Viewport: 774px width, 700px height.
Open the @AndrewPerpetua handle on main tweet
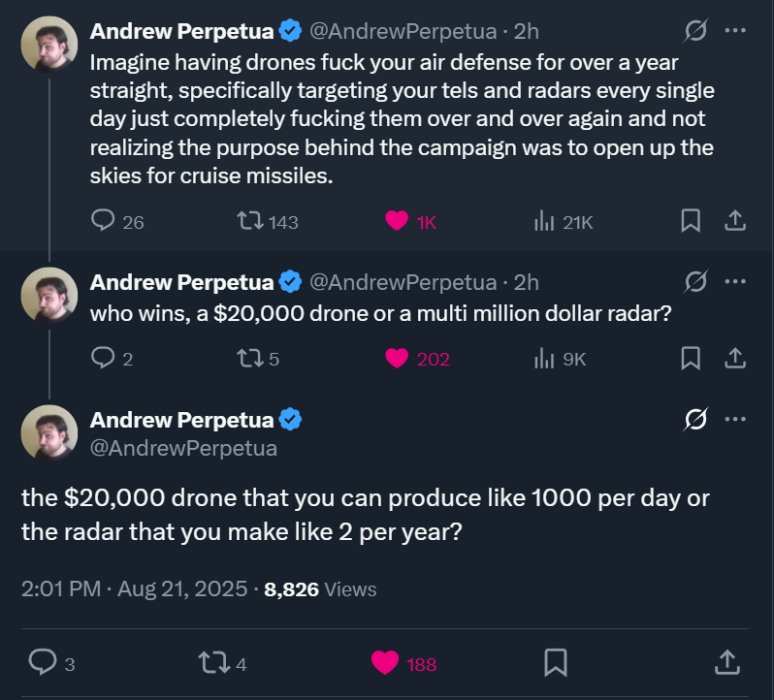point(183,448)
